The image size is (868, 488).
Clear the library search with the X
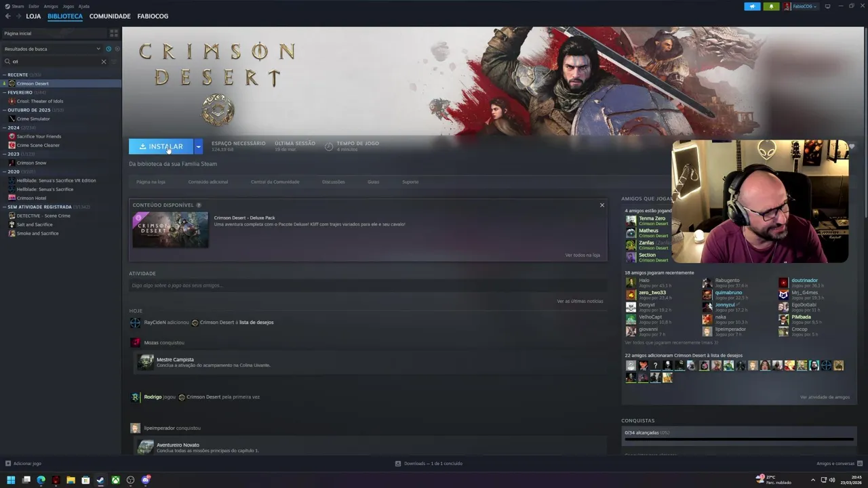point(104,62)
